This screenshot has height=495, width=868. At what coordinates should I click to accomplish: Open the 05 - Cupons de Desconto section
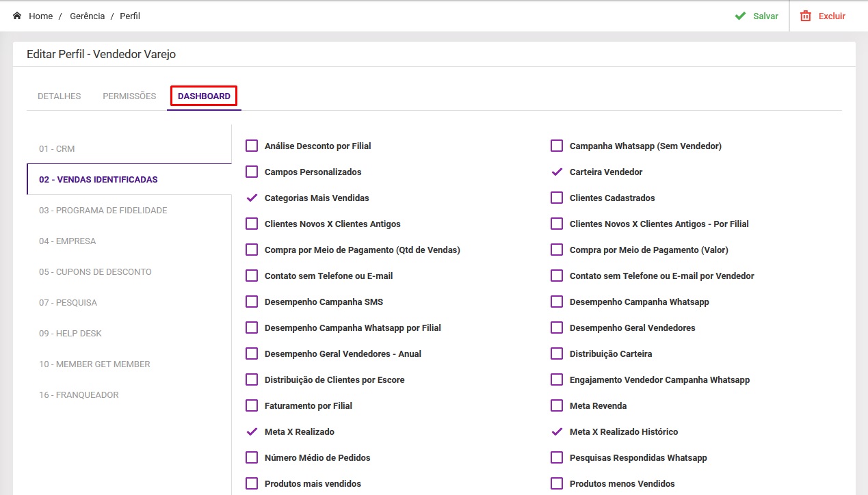tap(95, 272)
